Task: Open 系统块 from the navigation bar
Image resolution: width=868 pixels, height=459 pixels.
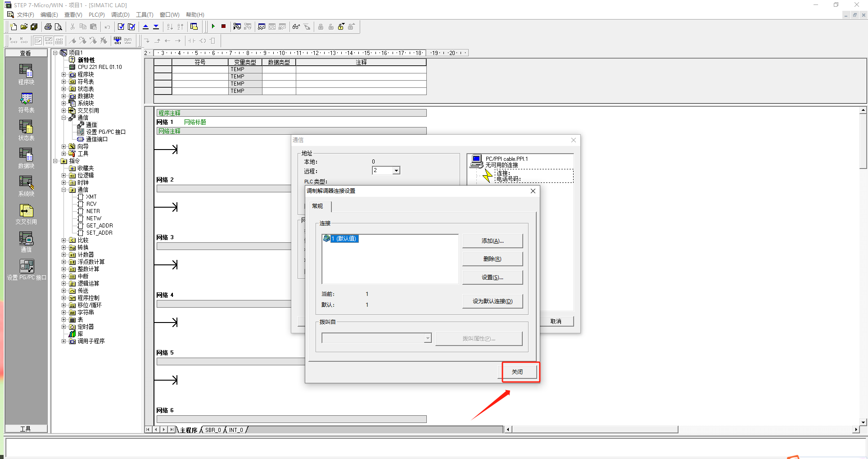Action: [x=26, y=186]
